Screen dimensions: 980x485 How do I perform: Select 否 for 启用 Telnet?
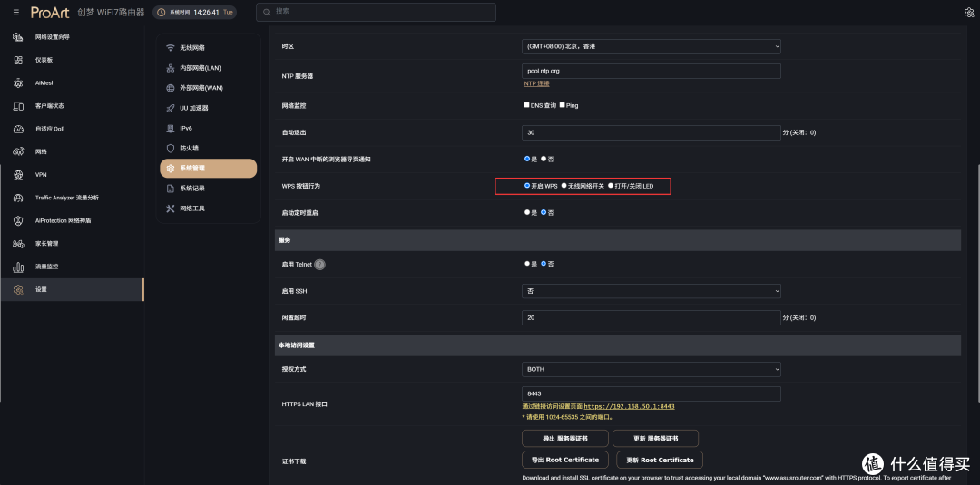click(x=544, y=264)
